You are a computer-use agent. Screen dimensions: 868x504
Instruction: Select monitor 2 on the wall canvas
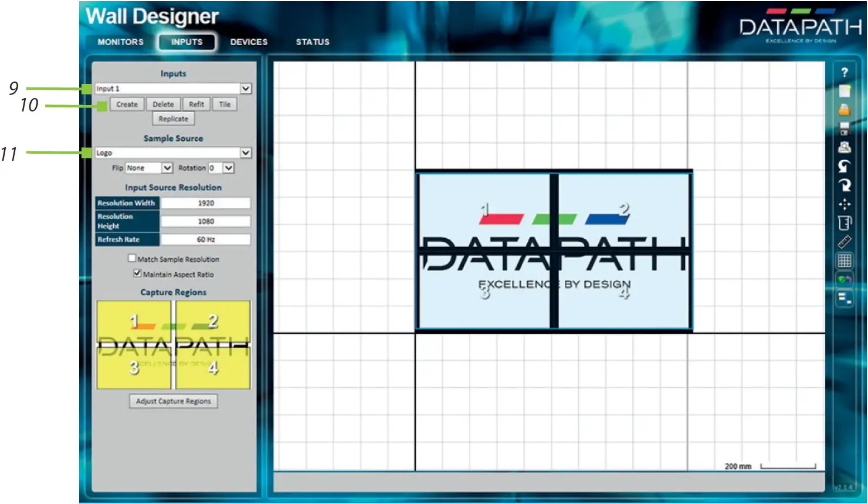[x=623, y=211]
